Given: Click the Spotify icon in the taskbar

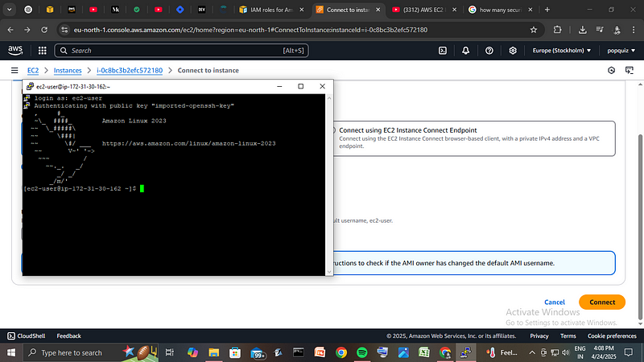Looking at the screenshot, I should pos(361,352).
